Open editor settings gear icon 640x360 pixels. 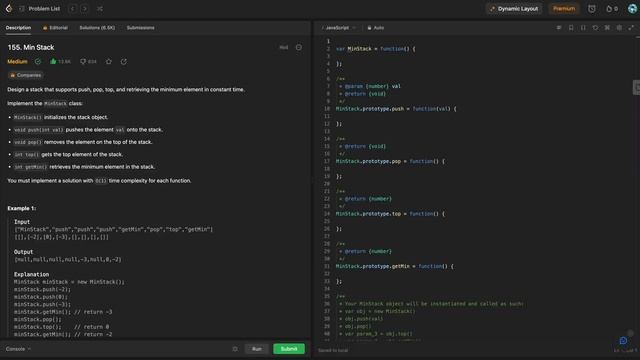click(x=619, y=28)
